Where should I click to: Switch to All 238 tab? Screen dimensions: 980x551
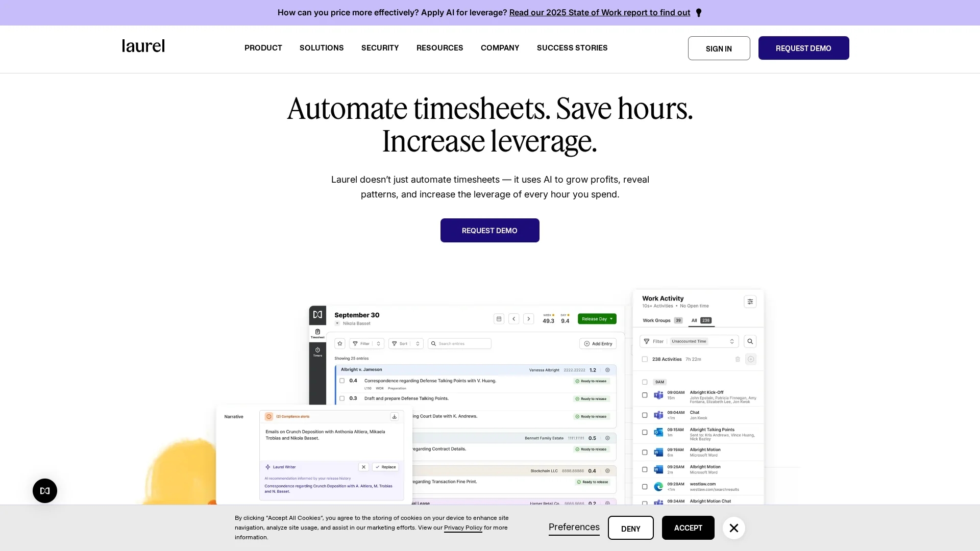pos(701,320)
